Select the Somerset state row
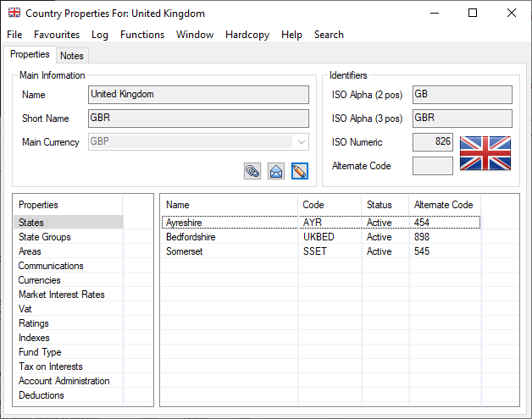 pos(185,251)
